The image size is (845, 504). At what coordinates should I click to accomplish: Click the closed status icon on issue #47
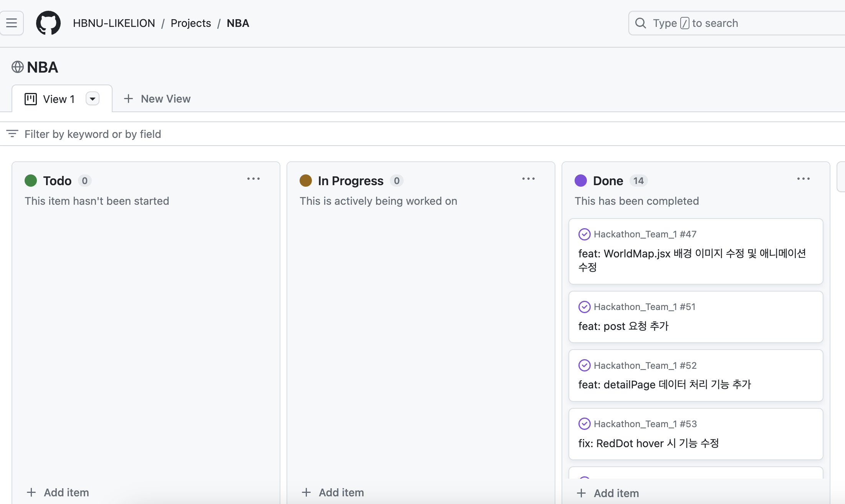(584, 234)
